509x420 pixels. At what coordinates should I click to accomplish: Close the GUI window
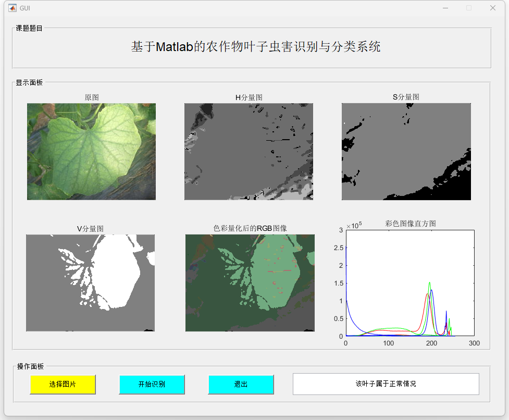(x=493, y=8)
